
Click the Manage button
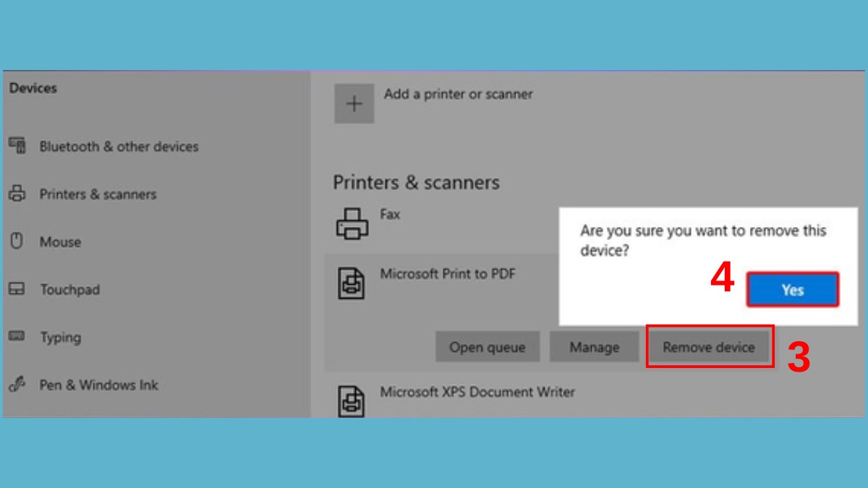pos(594,346)
